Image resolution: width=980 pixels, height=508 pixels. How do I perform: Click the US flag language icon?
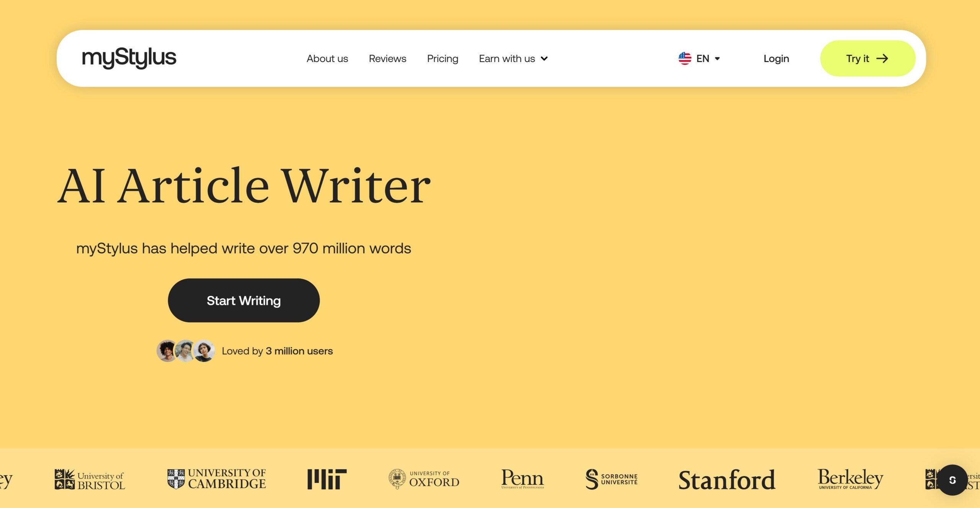click(x=684, y=59)
